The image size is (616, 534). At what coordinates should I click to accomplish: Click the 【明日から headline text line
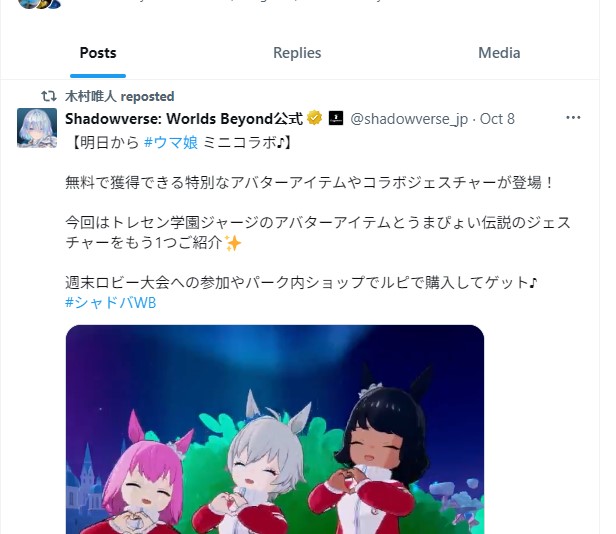tap(182, 142)
